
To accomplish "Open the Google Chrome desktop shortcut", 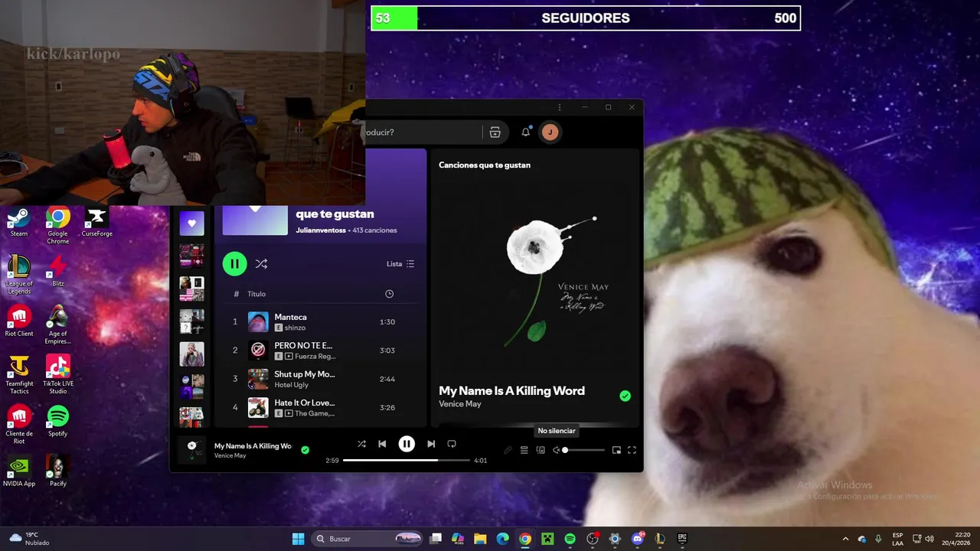I will coord(57,227).
